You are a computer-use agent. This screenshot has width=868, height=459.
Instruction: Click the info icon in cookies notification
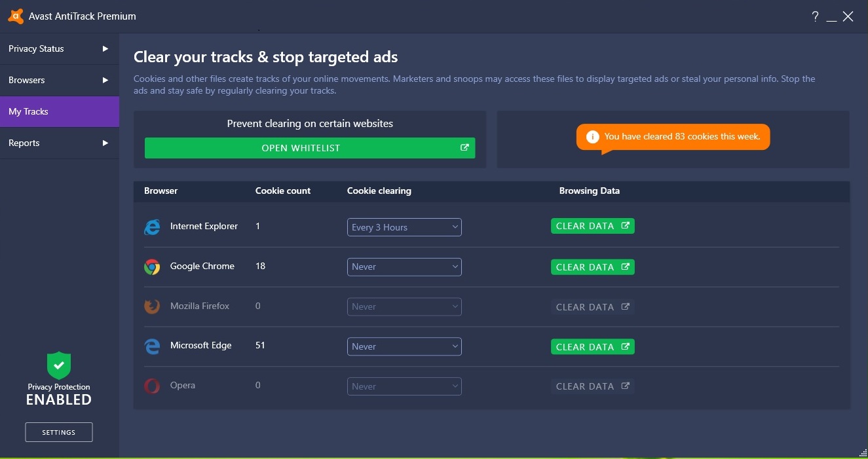592,137
